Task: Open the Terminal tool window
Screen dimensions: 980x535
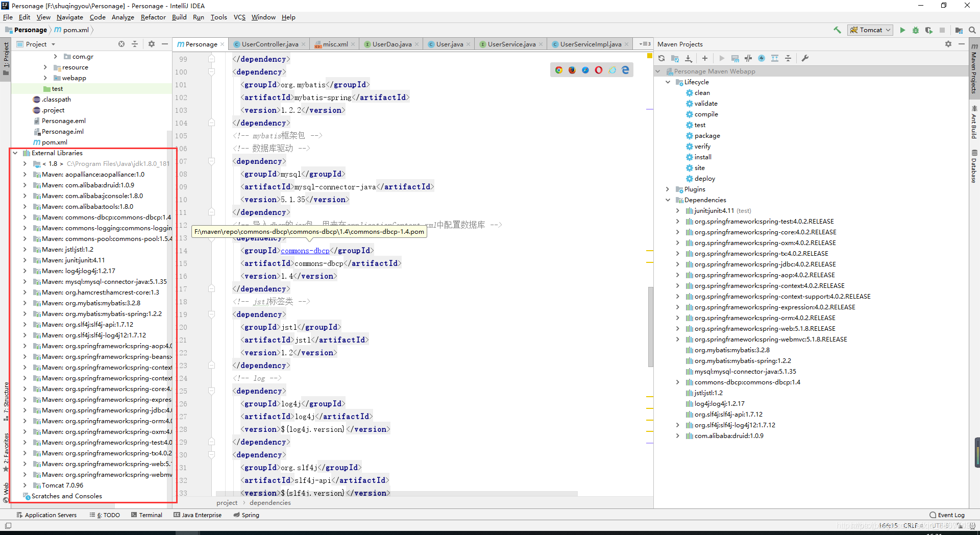Action: coord(146,515)
